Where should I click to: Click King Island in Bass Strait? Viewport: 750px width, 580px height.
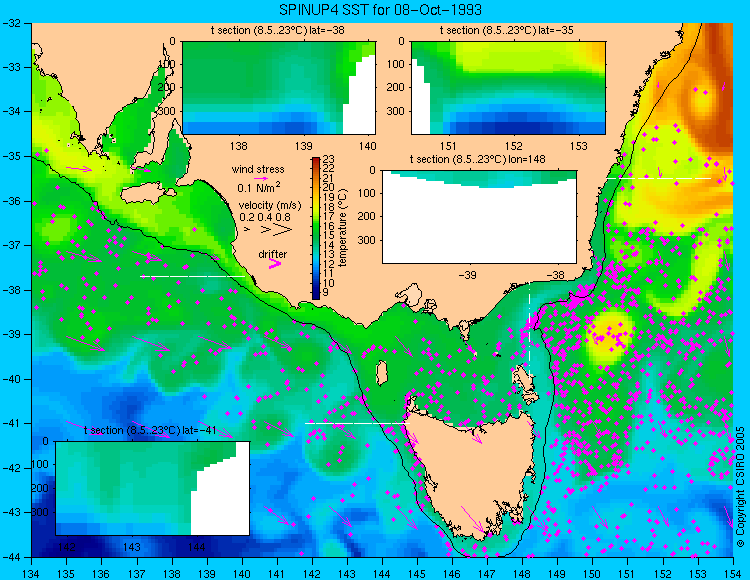tap(381, 373)
